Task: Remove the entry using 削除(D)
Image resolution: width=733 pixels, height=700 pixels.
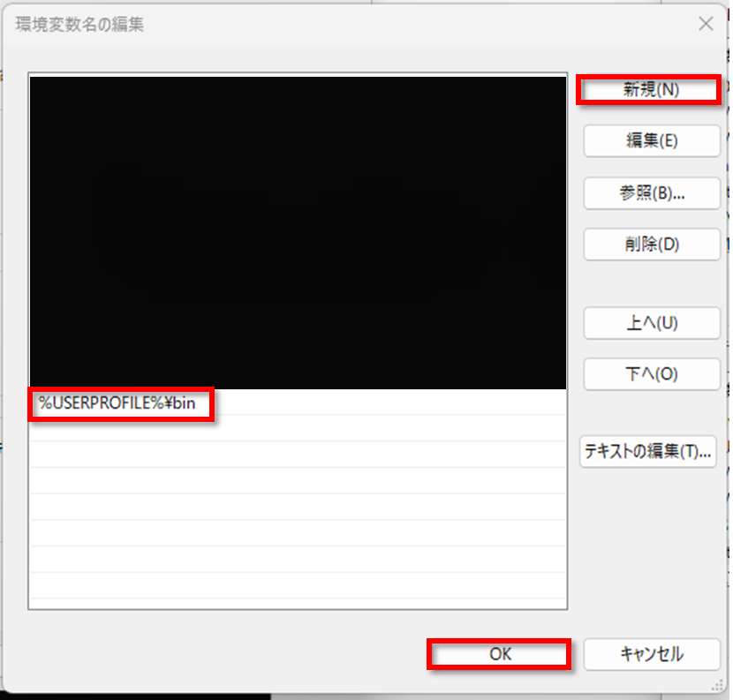Action: tap(652, 244)
